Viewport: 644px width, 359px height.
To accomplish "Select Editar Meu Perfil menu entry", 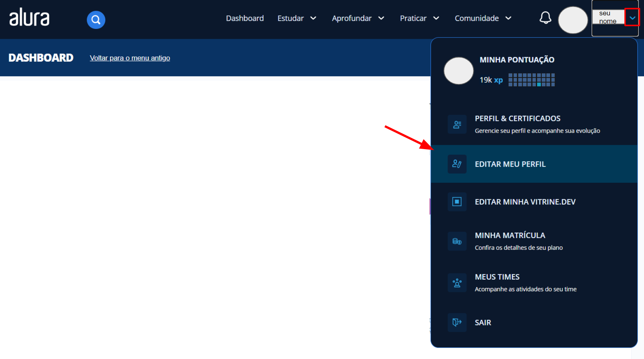I will point(510,164).
